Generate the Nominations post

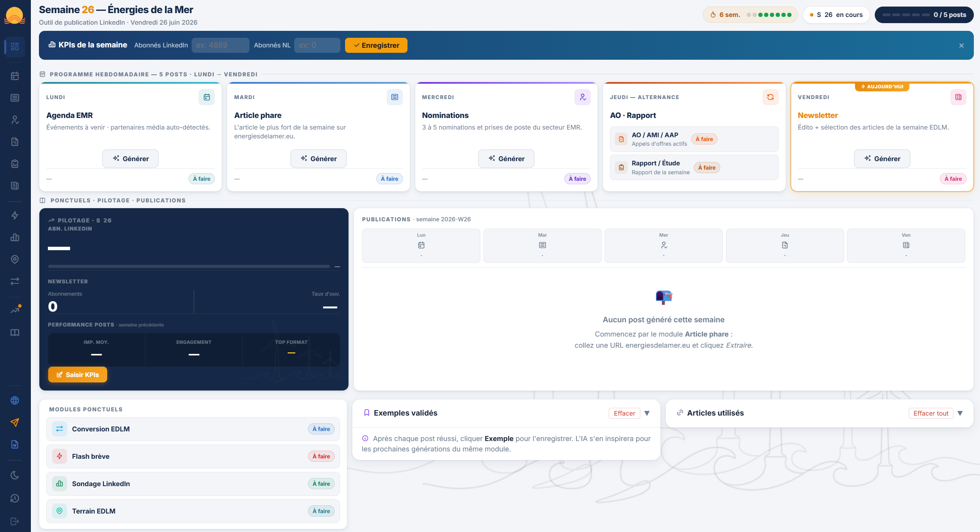tap(506, 159)
